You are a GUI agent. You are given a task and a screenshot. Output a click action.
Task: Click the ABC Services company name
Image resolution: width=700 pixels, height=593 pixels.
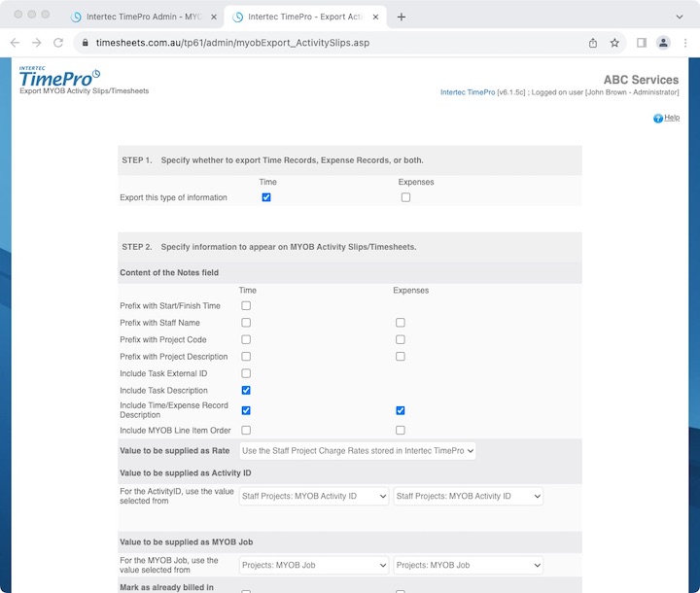click(641, 80)
